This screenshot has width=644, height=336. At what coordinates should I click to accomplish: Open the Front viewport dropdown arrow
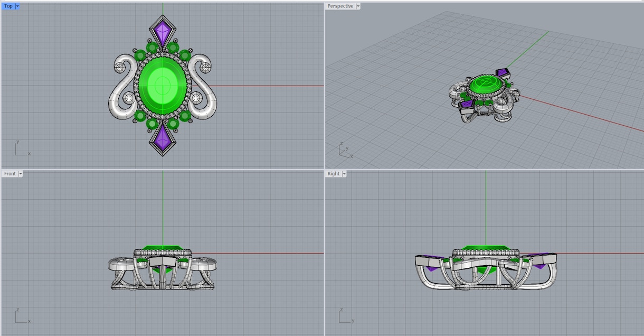coord(20,174)
